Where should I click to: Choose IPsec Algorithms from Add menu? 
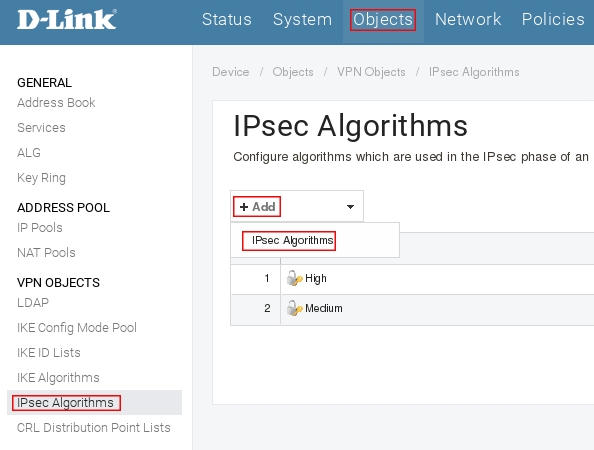coord(292,240)
